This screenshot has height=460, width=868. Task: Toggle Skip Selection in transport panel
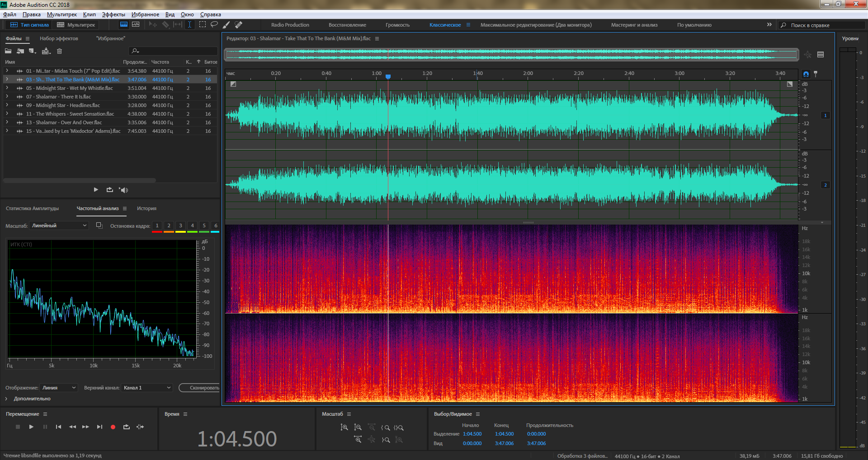coord(140,427)
